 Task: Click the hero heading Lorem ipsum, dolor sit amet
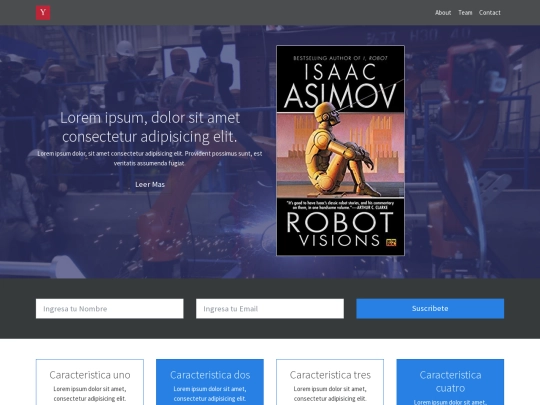[150, 127]
